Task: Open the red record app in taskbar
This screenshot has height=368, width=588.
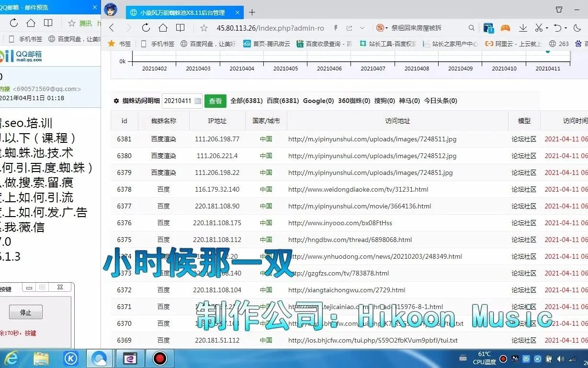Action: coord(159,358)
